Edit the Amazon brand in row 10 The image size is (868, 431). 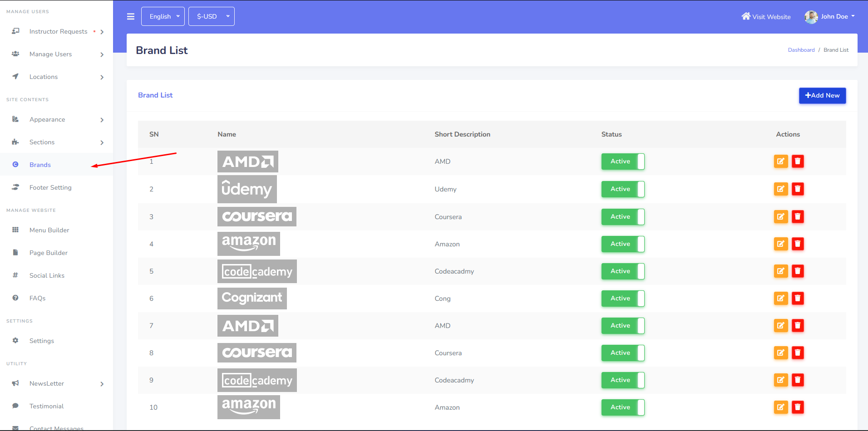point(781,407)
